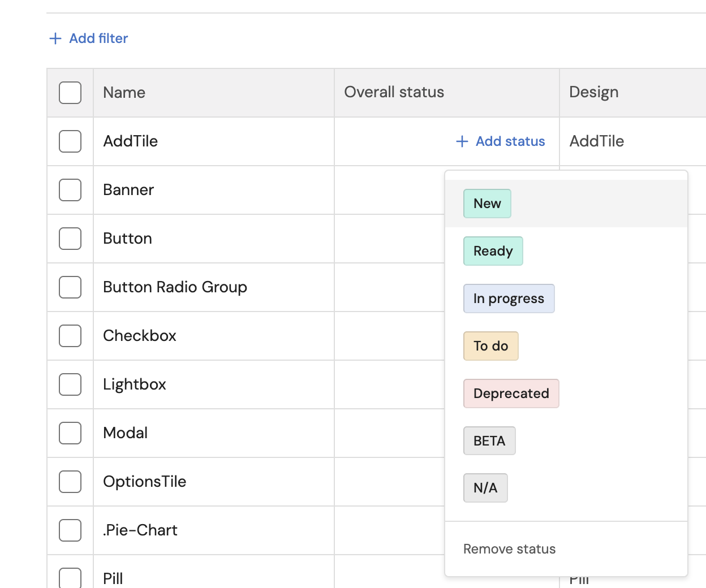Select the Banner row checkbox
The height and width of the screenshot is (588, 706).
70,190
